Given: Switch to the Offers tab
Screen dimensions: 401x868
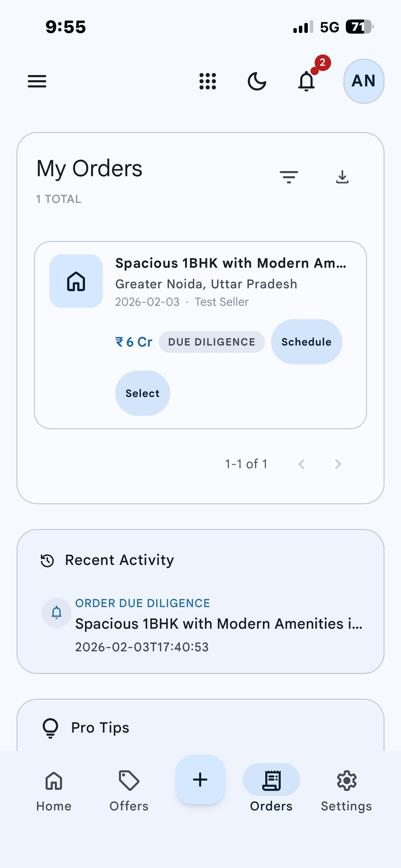Looking at the screenshot, I should pyautogui.click(x=129, y=788).
